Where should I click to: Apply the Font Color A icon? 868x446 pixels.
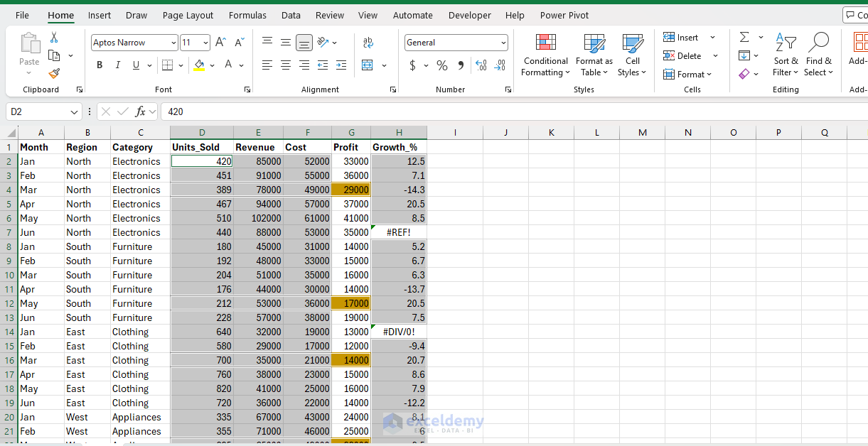229,65
